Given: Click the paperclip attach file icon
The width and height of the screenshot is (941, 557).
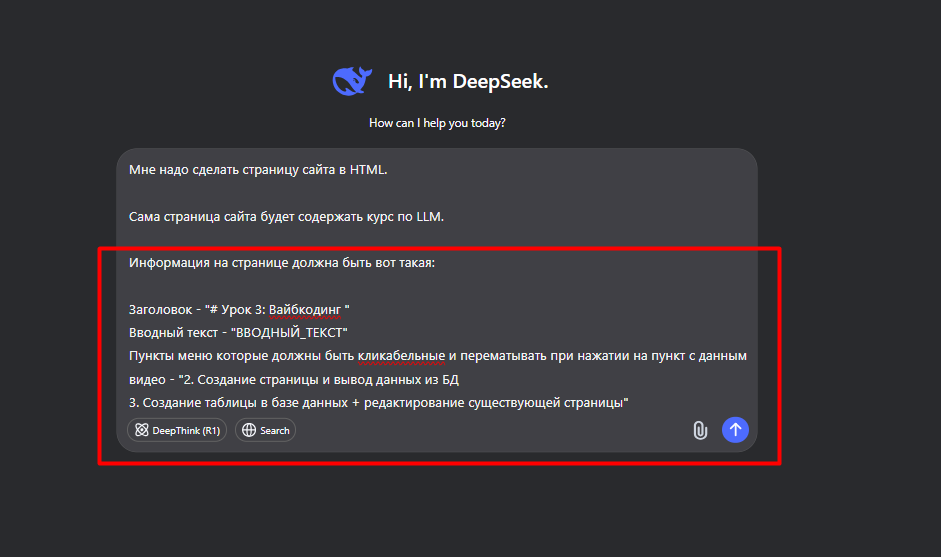Looking at the screenshot, I should coord(700,430).
